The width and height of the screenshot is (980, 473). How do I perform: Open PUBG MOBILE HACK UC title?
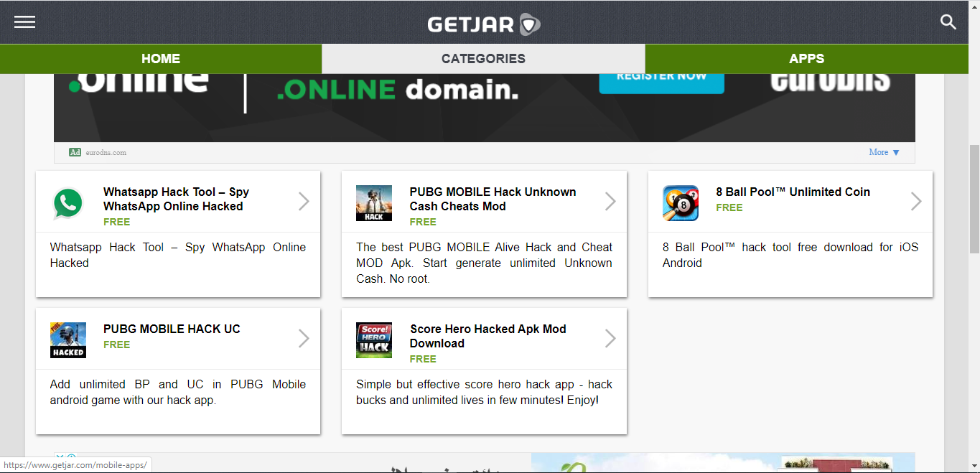172,329
